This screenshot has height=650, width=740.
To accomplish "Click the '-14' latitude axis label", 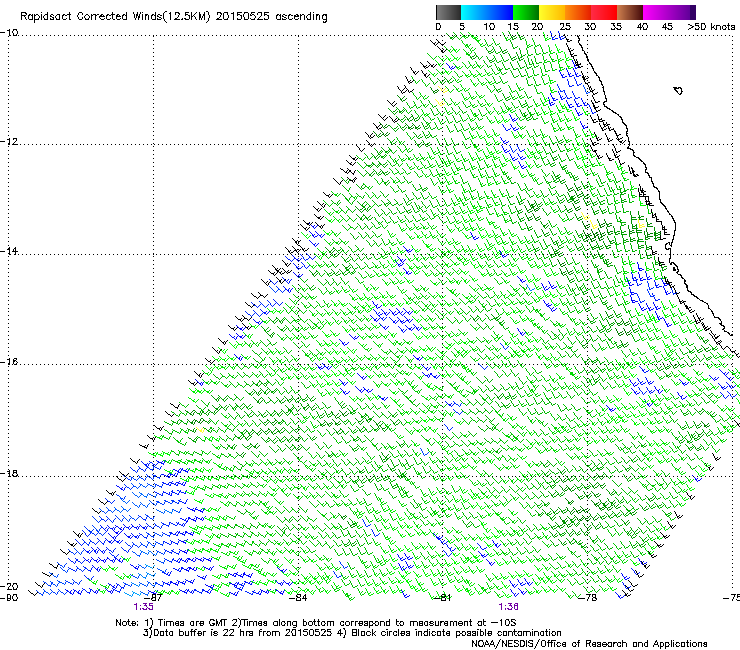I will (9, 251).
